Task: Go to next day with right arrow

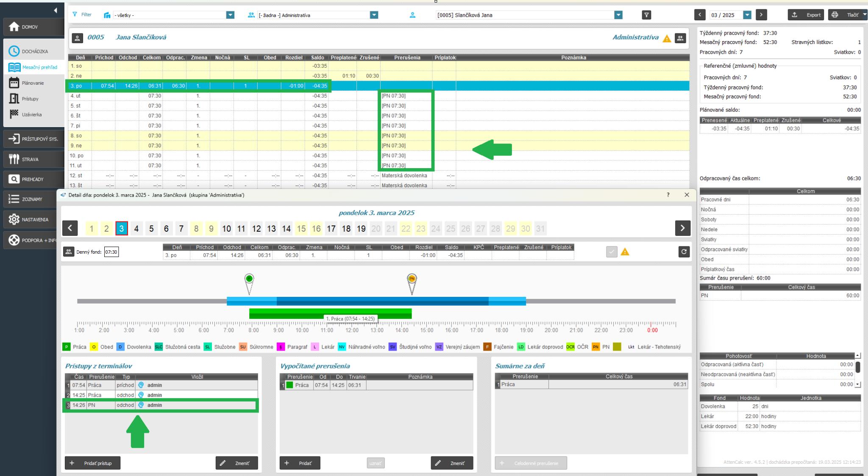Action: click(682, 228)
